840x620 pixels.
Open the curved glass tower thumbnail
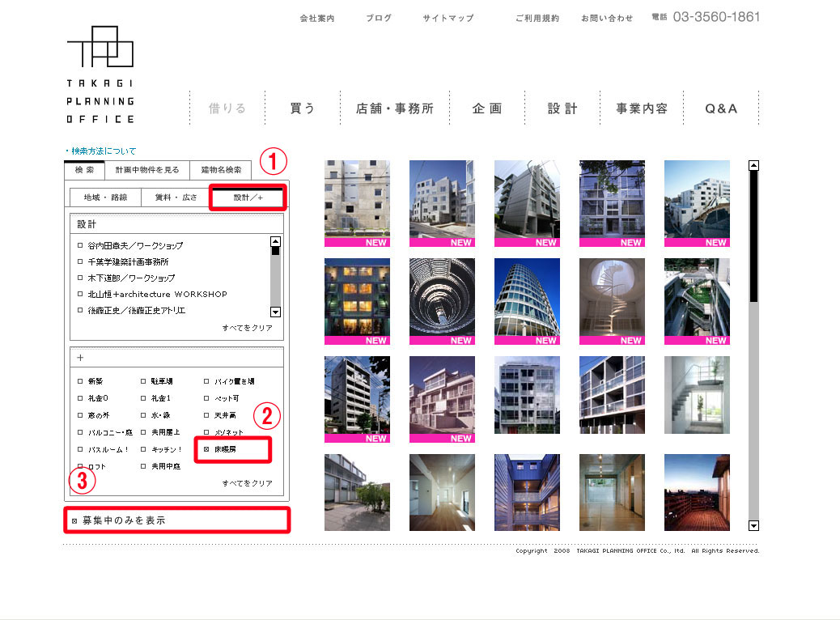pos(527,301)
